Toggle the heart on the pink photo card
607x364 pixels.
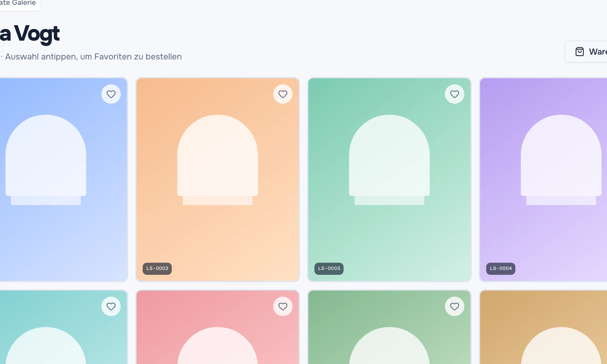click(x=283, y=306)
